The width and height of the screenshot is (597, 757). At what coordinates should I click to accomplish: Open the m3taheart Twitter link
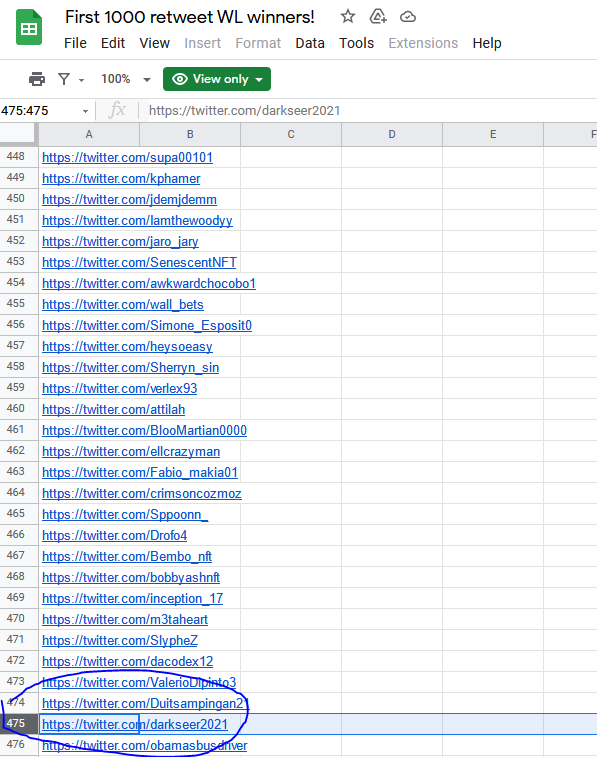pyautogui.click(x=125, y=619)
